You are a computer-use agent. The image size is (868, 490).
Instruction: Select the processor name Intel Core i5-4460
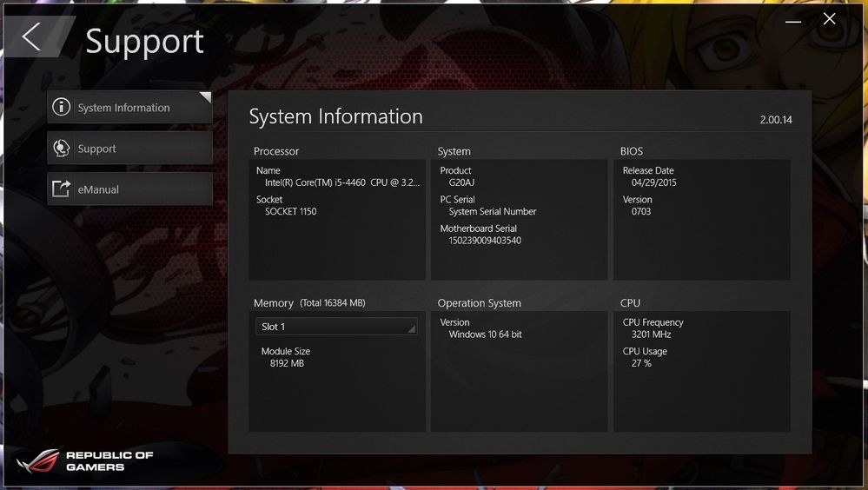(342, 182)
